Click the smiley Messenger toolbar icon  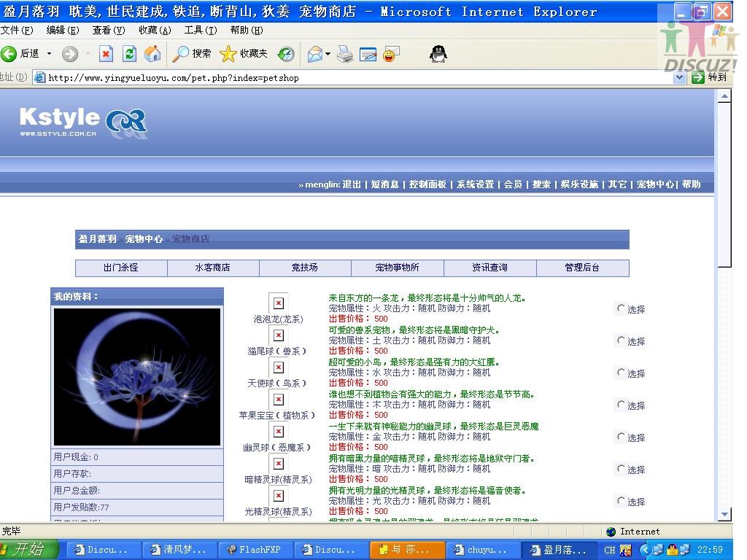[x=391, y=54]
